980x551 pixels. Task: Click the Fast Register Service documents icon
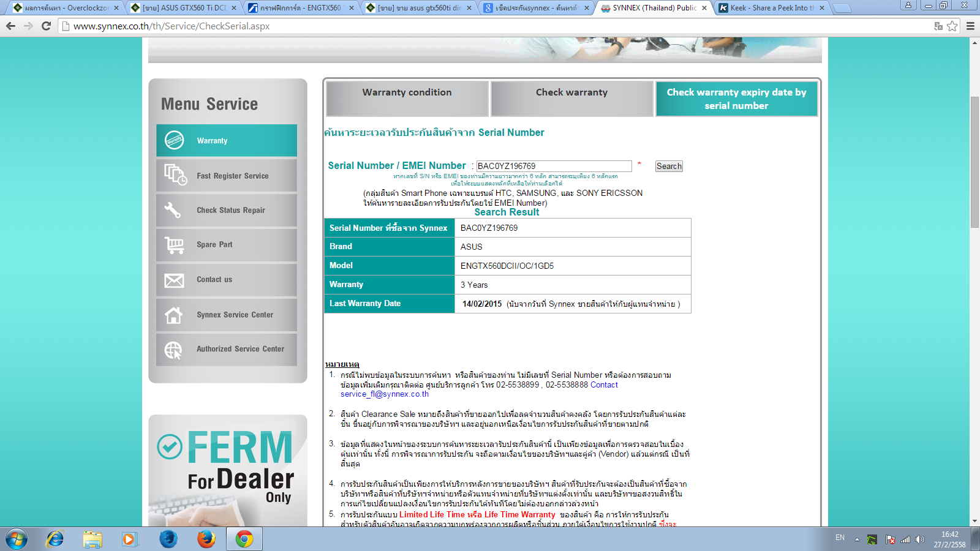click(175, 174)
